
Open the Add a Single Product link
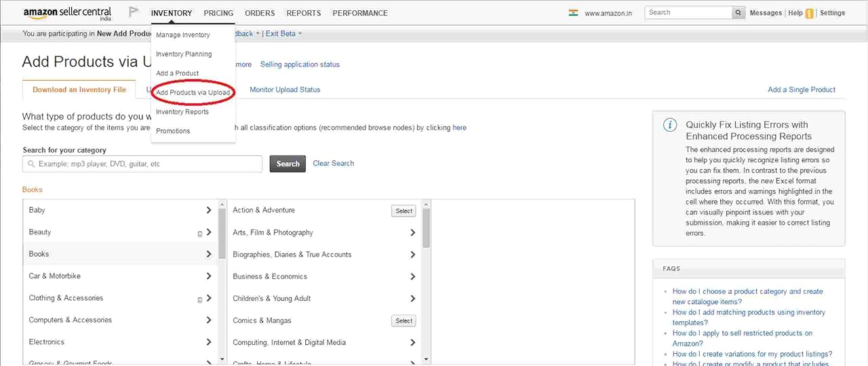click(801, 90)
